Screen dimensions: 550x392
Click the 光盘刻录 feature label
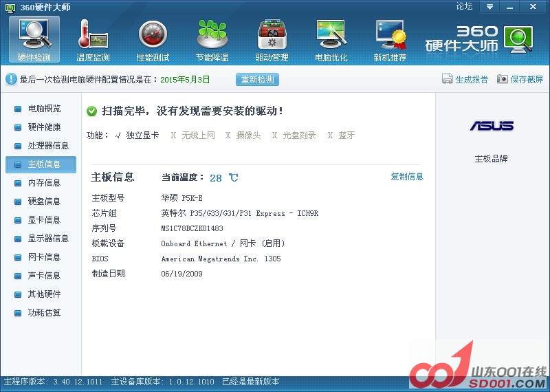click(299, 135)
